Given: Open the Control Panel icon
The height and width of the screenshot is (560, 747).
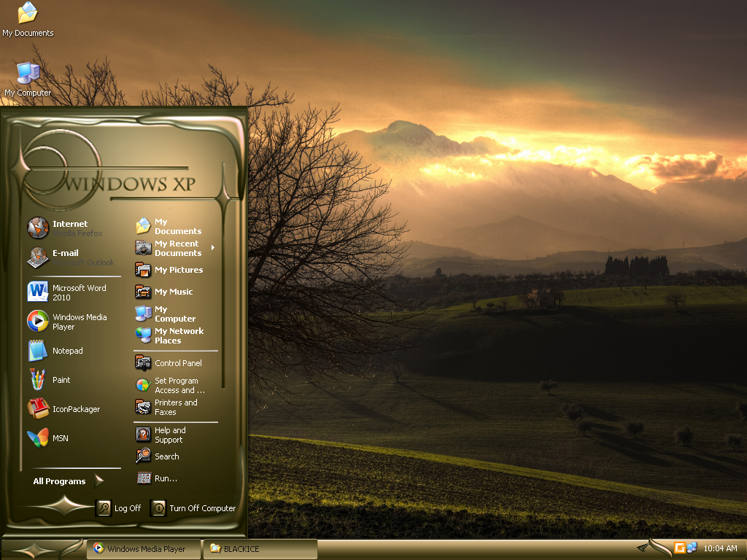Looking at the screenshot, I should (143, 363).
